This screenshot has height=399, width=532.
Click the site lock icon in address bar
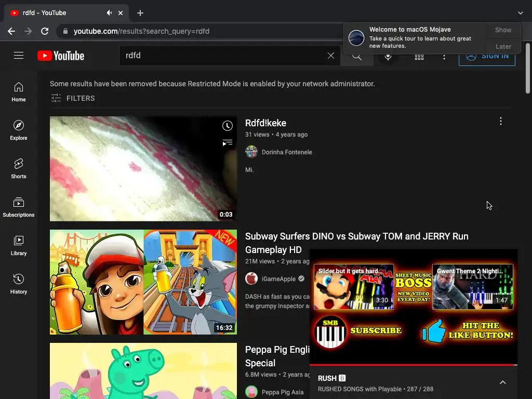coord(65,31)
